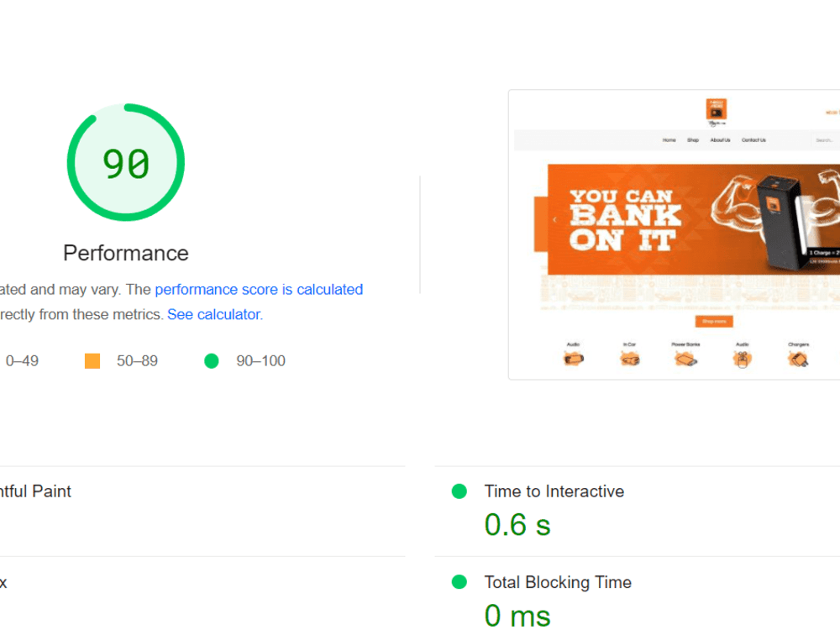Click the second Audio category icon
Viewport: 840px width, 630px height.
(x=742, y=359)
